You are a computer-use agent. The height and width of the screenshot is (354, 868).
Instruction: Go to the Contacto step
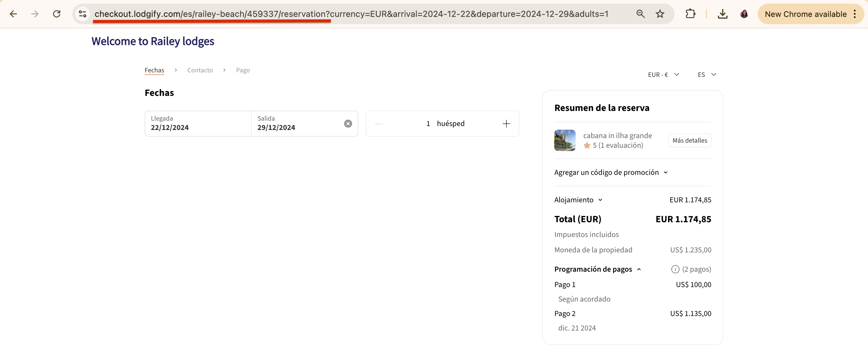pos(200,70)
